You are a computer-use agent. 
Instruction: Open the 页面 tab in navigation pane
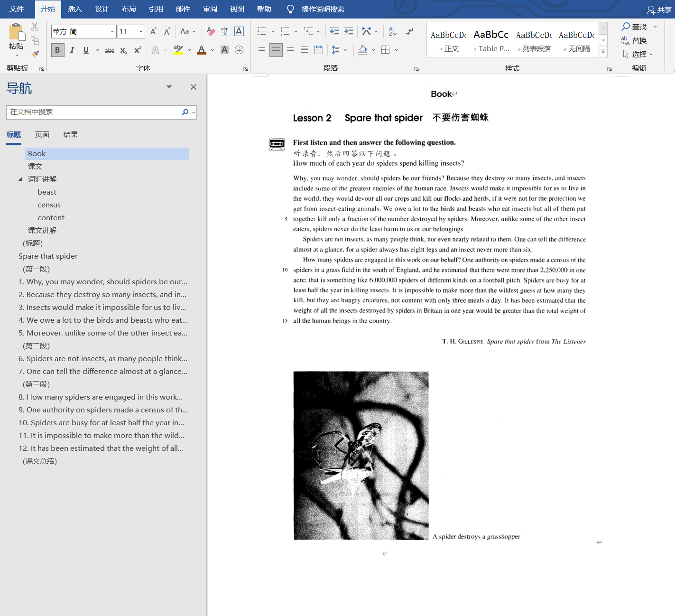42,135
